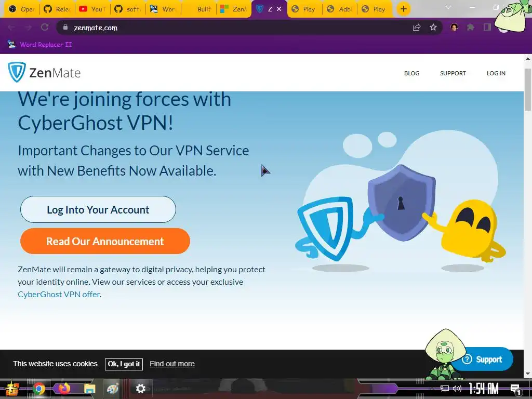Screen dimensions: 532x399
Task: Switch to the Word Replacer tab
Action: 163,9
